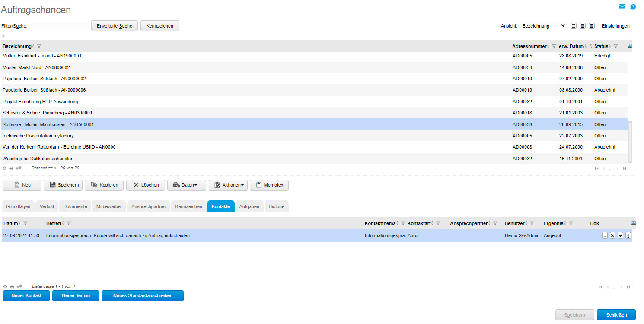Screen dimensions: 644x324
Task: Switch to the split layout view icon
Action: pos(583,26)
